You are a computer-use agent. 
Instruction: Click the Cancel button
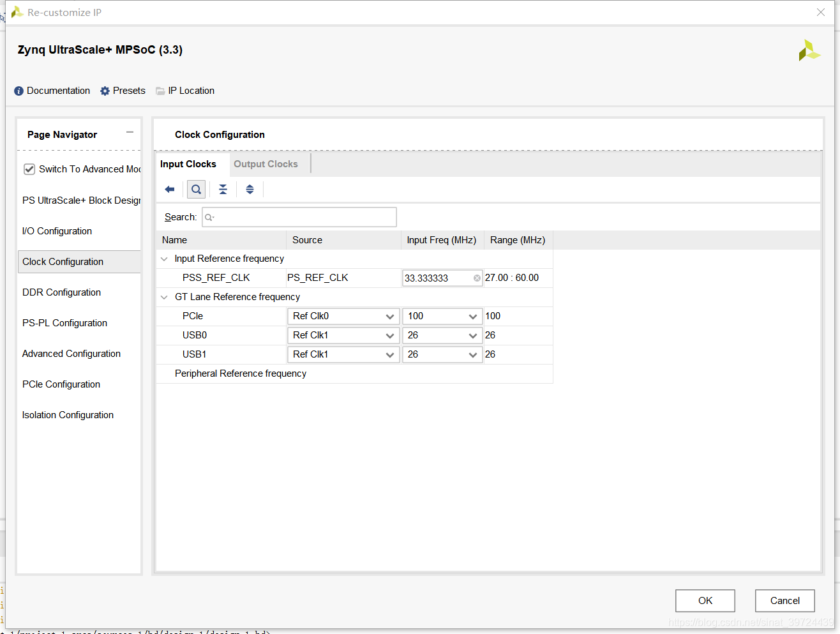click(785, 601)
